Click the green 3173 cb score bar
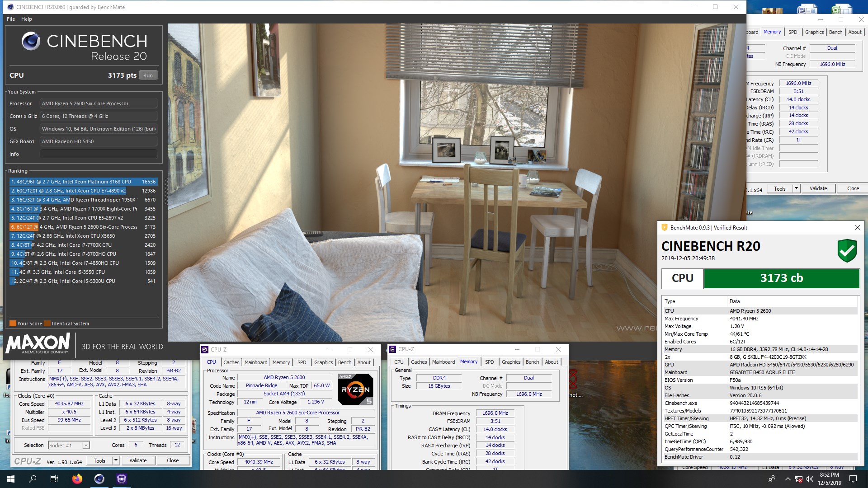868x488 pixels. 782,278
